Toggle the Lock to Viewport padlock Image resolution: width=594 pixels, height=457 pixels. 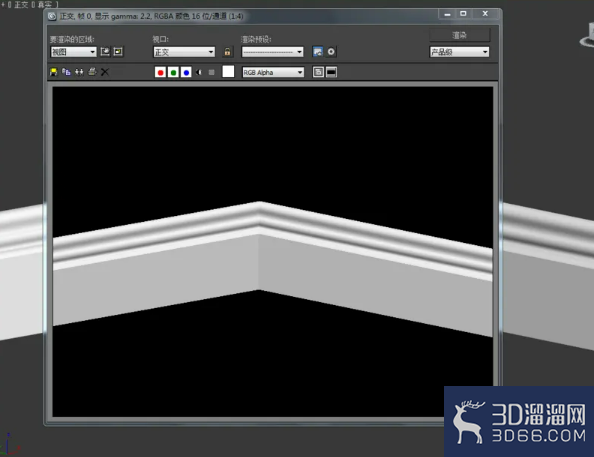tap(227, 52)
